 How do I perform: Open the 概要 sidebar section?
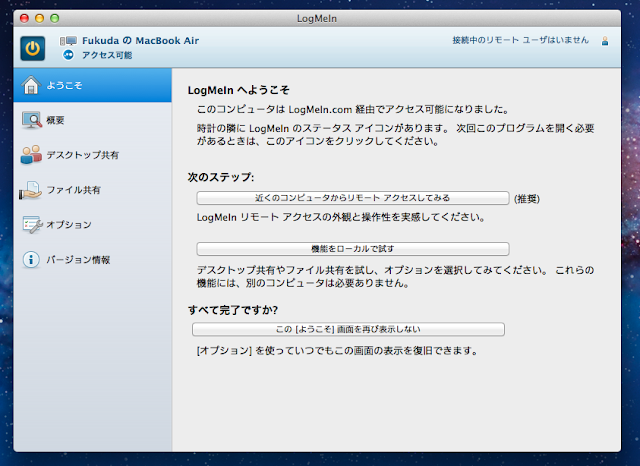pyautogui.click(x=93, y=120)
